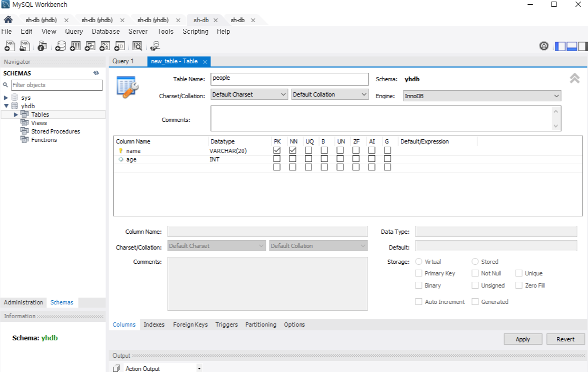Screen dimensions: 588x372
Task: Open the Options tab
Action: pyautogui.click(x=294, y=325)
